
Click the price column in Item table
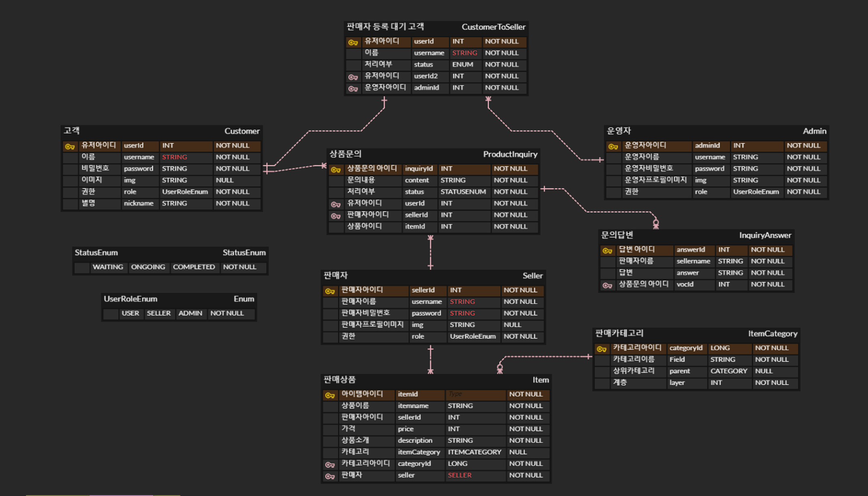pyautogui.click(x=406, y=429)
